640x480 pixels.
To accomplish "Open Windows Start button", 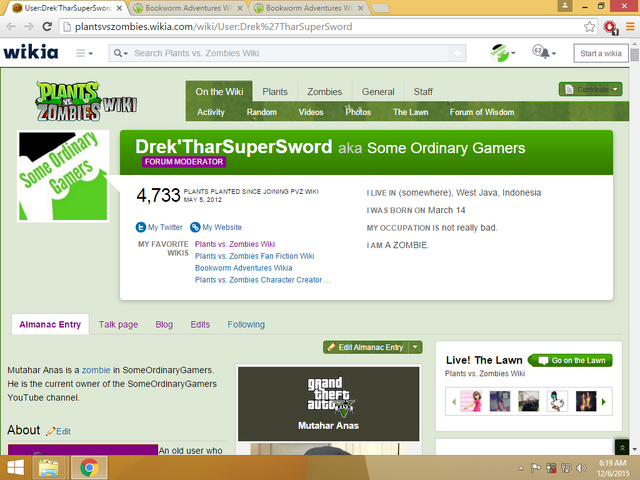I will click(16, 468).
